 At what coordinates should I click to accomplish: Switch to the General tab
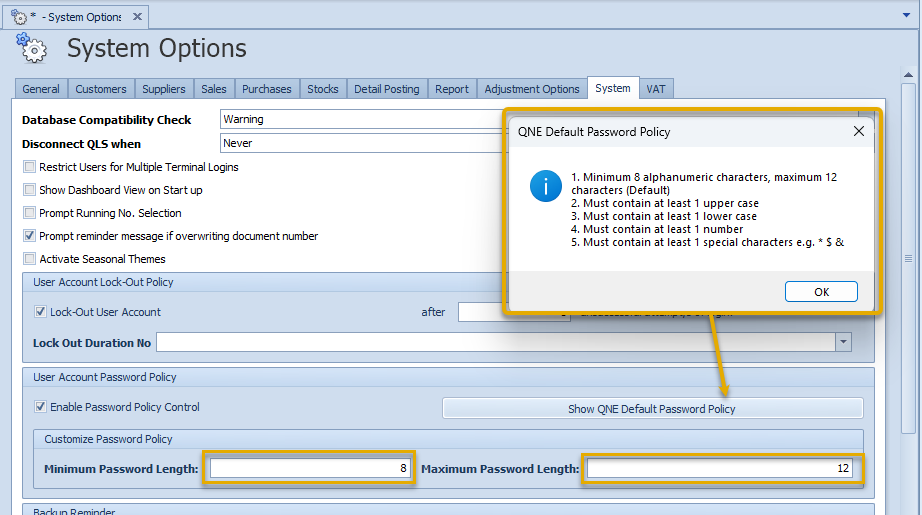point(41,89)
